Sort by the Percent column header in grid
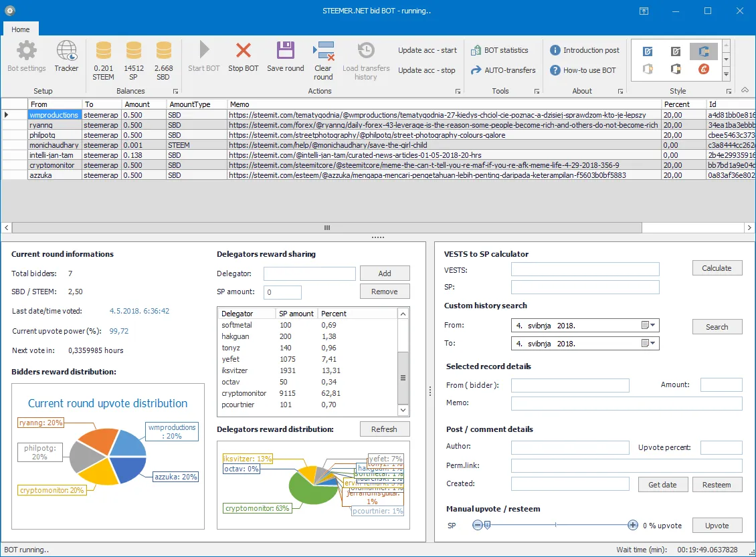 (x=682, y=104)
